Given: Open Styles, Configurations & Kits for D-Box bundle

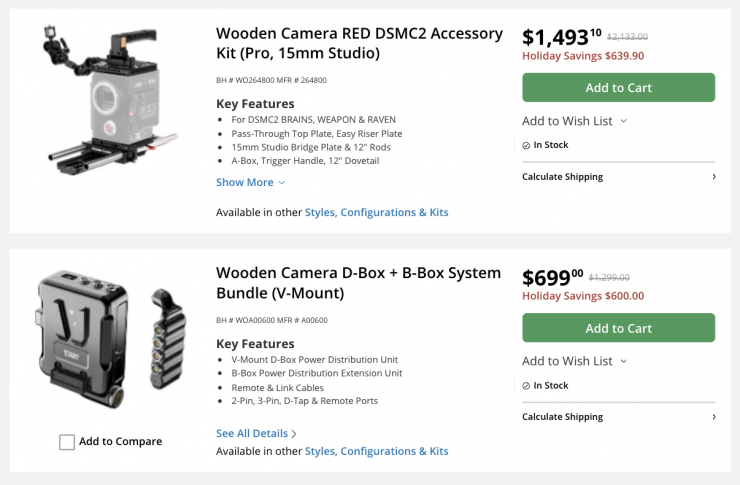Looking at the screenshot, I should (x=376, y=451).
